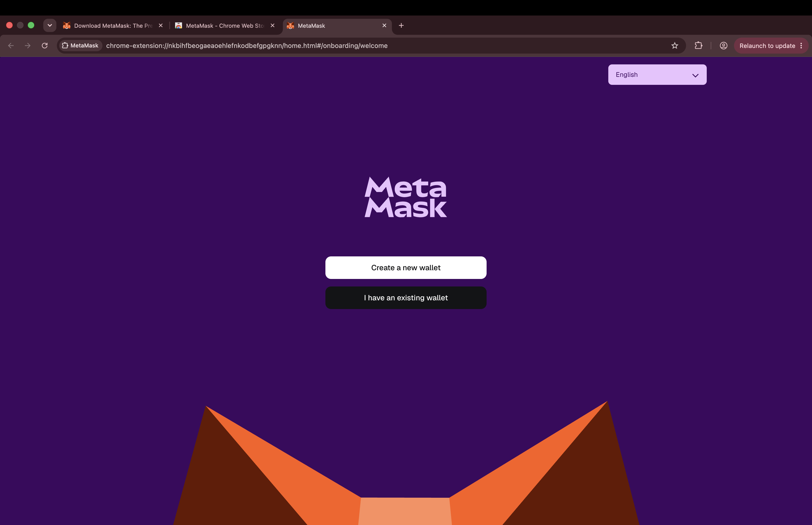Screen dimensions: 812x525
Task: Switch to Download MetaMask tab
Action: pyautogui.click(x=113, y=26)
